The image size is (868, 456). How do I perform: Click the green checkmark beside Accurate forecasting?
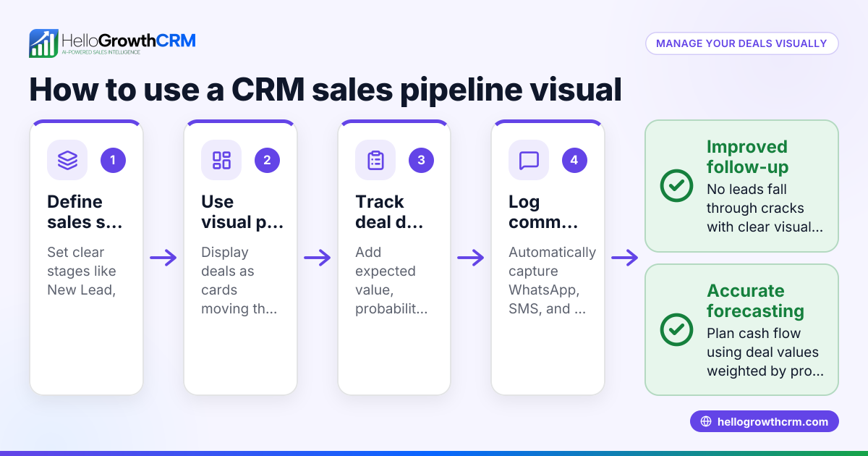click(676, 329)
